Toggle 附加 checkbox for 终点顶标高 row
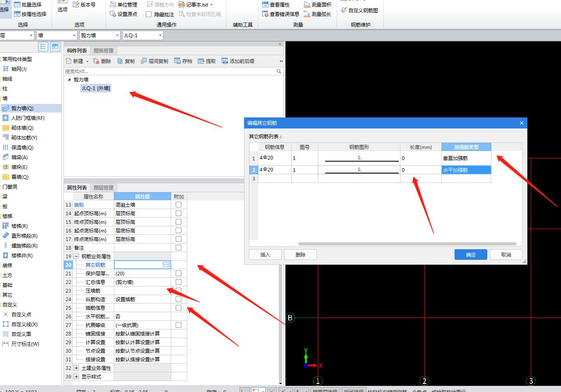 point(179,222)
